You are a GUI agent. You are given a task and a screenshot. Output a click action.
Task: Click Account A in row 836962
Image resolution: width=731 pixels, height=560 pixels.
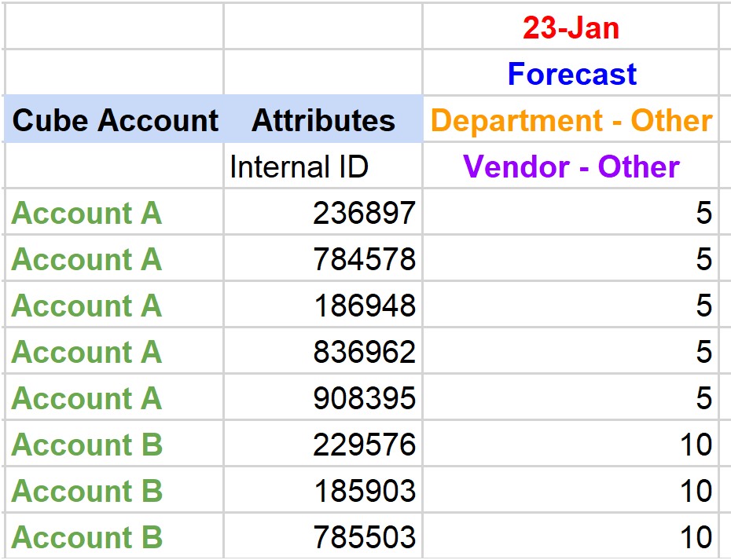click(x=114, y=351)
